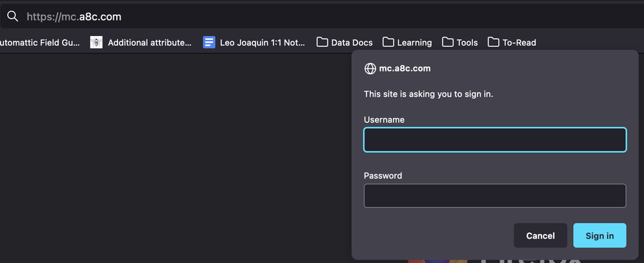Expand the Tools bookmarks folder label

467,43
